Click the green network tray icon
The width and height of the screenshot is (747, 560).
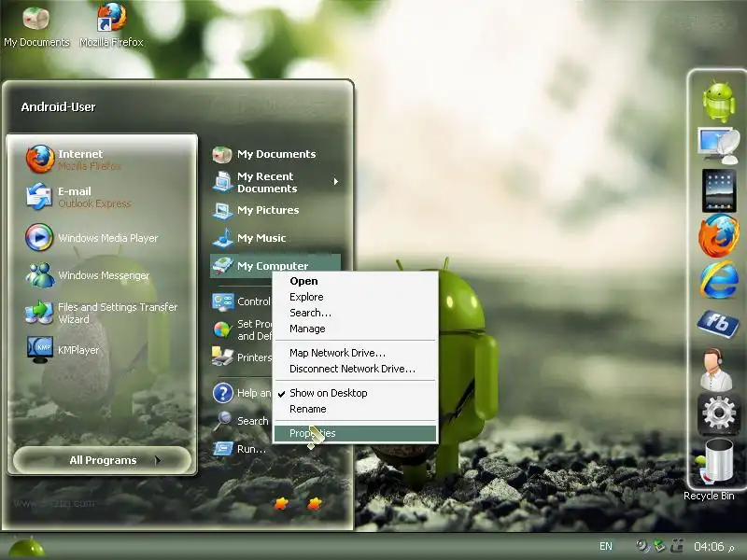(659, 546)
